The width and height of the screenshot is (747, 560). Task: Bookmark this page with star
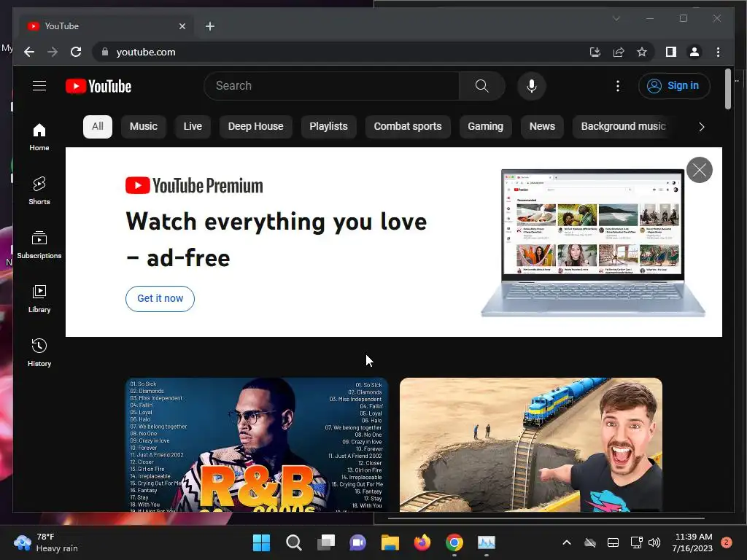point(642,52)
